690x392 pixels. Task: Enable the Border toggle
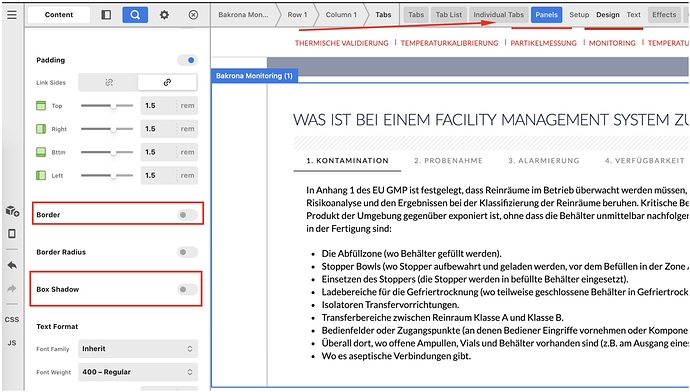[x=187, y=215]
